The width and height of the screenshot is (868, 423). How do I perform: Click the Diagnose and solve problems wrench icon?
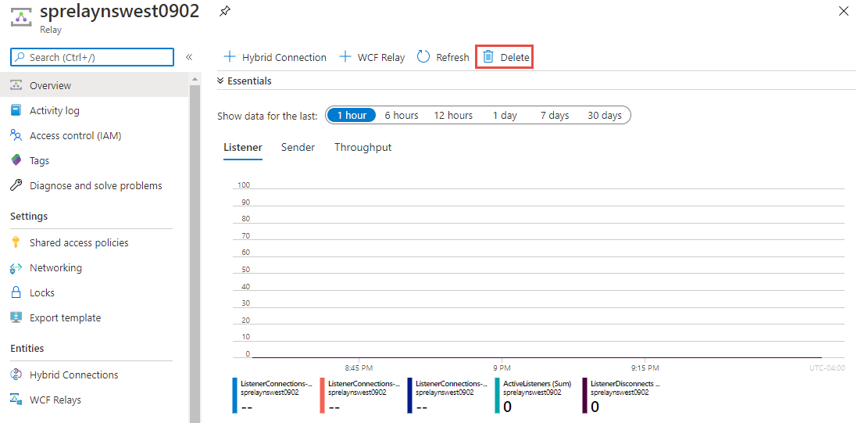click(16, 185)
